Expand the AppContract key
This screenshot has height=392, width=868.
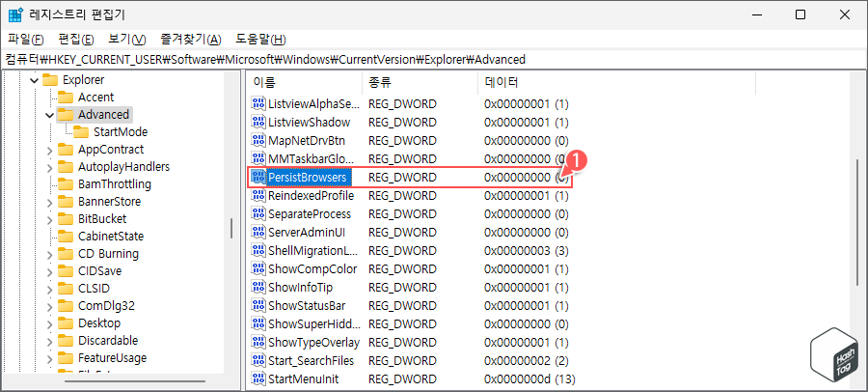50,150
